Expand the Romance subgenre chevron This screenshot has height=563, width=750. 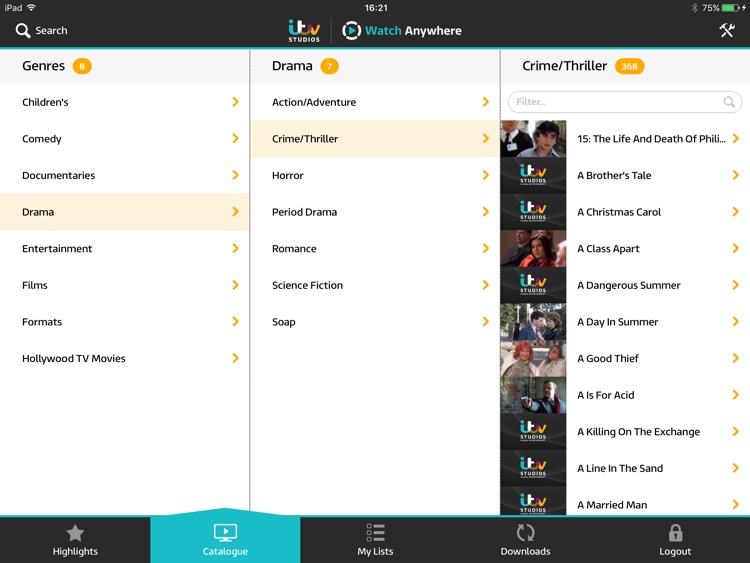point(485,248)
